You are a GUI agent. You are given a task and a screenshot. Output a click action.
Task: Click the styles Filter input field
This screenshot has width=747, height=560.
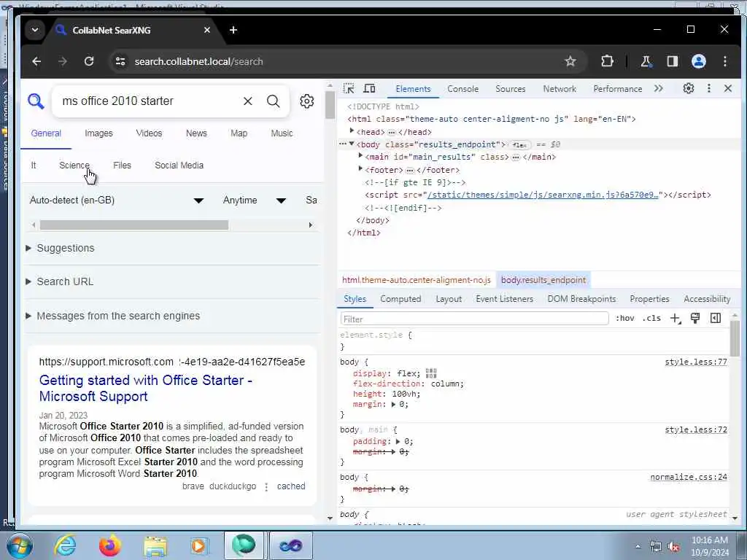click(474, 319)
